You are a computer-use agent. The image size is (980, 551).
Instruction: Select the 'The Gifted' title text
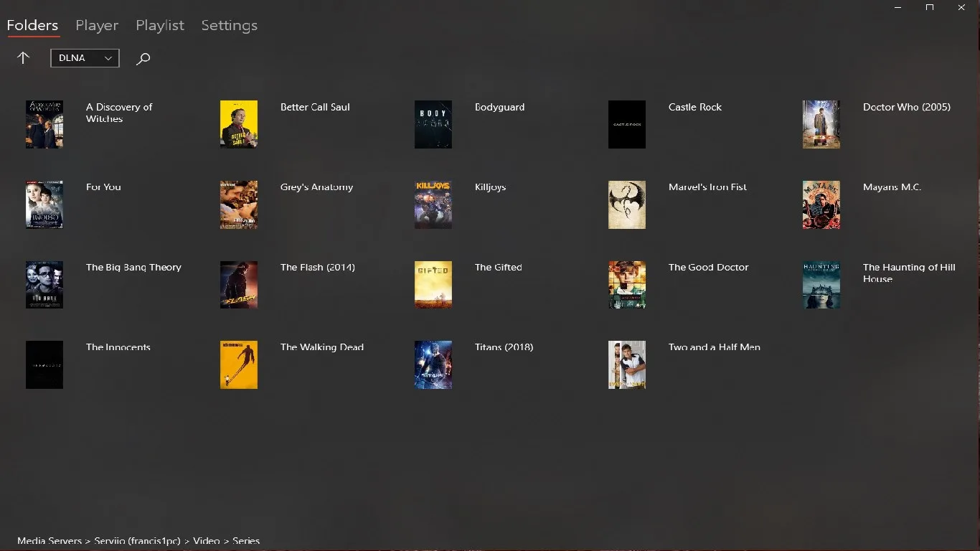[x=498, y=267]
